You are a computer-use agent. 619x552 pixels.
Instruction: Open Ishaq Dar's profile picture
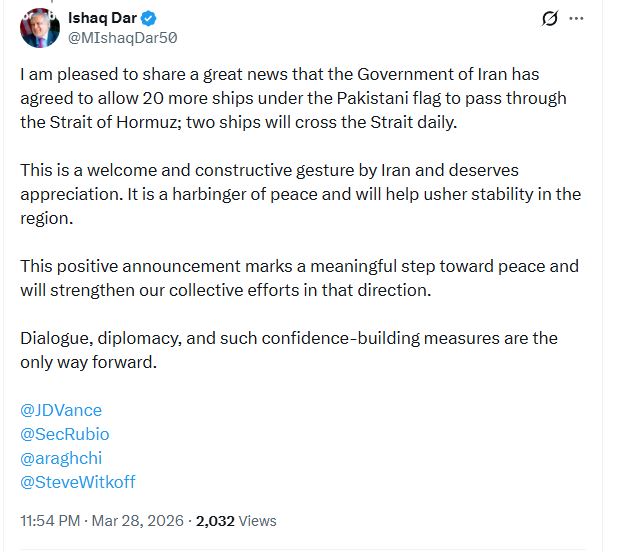(x=40, y=27)
